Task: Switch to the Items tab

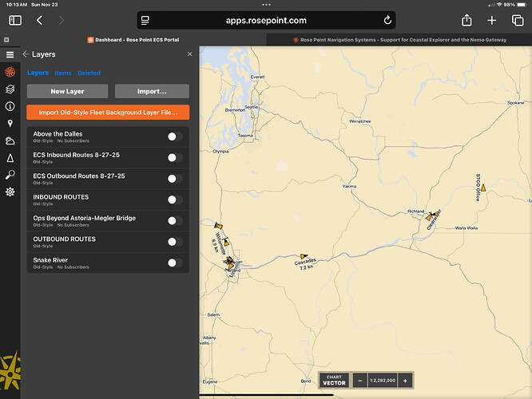Action: (x=62, y=73)
